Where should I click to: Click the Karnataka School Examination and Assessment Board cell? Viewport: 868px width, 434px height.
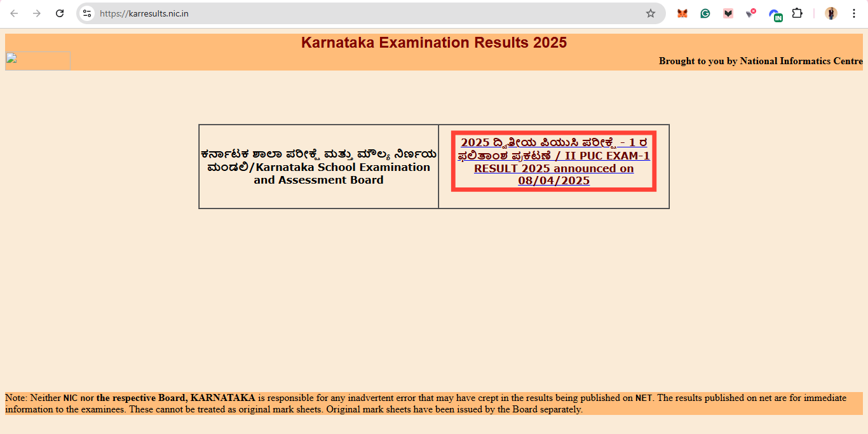318,167
